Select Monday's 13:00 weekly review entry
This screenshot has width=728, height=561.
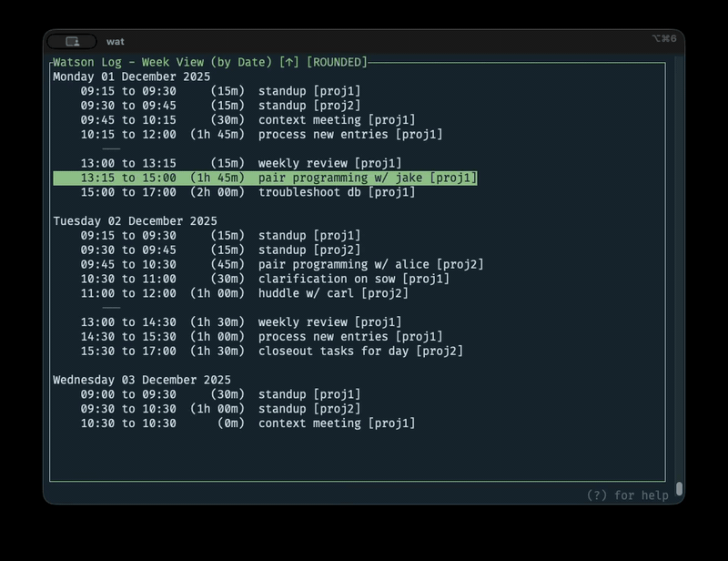coord(240,163)
